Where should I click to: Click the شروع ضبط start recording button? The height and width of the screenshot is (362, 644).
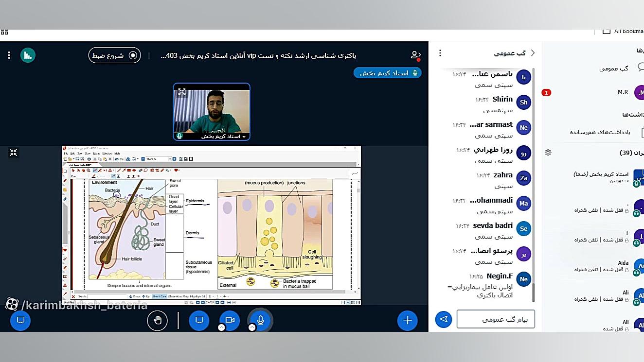(x=115, y=55)
